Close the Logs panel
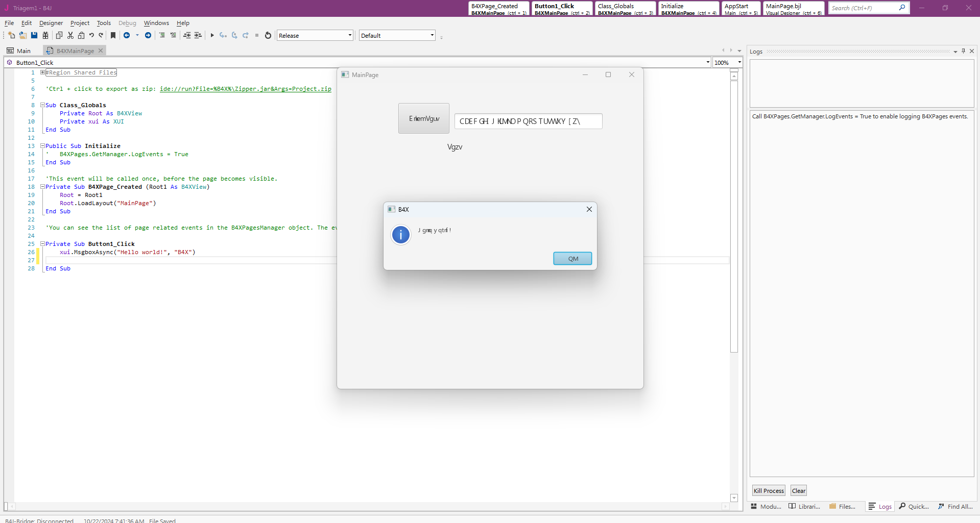Image resolution: width=980 pixels, height=523 pixels. (972, 51)
